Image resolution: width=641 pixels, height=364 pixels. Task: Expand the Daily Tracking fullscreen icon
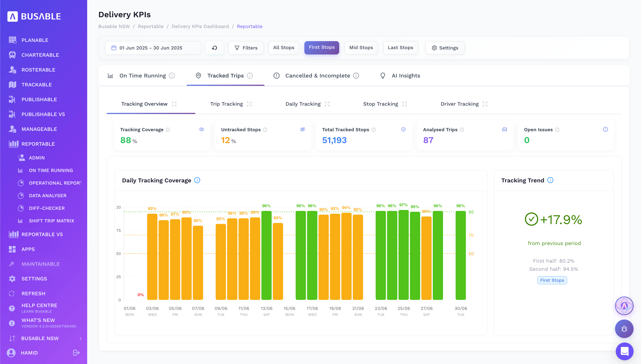tap(327, 104)
